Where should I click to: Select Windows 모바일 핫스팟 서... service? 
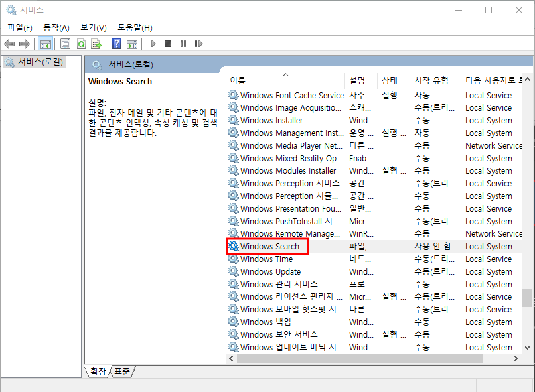pos(291,309)
